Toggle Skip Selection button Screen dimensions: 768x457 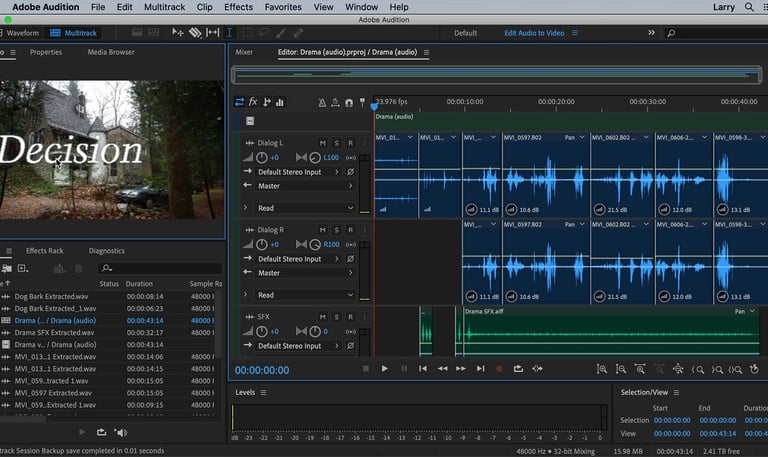click(x=537, y=368)
